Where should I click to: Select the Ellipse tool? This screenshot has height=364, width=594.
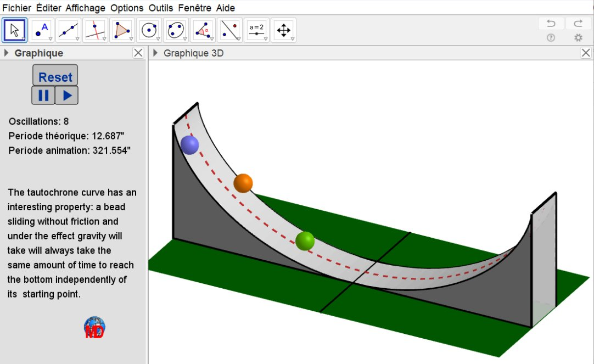pos(176,30)
